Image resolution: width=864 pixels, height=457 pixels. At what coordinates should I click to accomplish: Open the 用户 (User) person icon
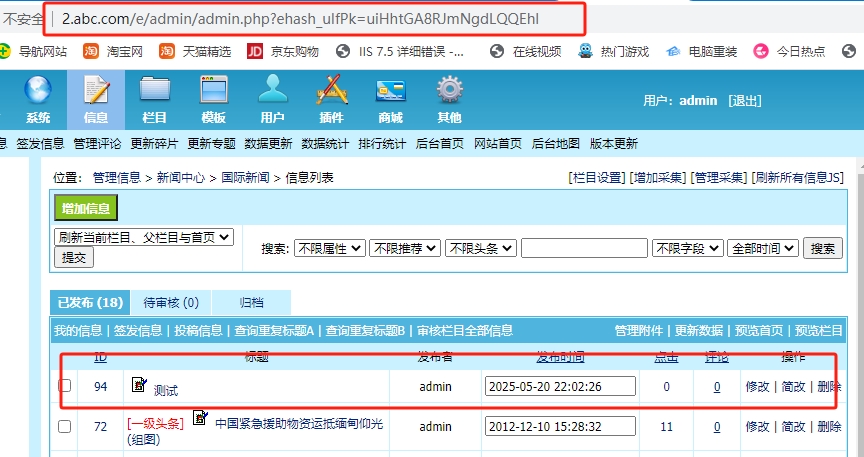click(272, 91)
